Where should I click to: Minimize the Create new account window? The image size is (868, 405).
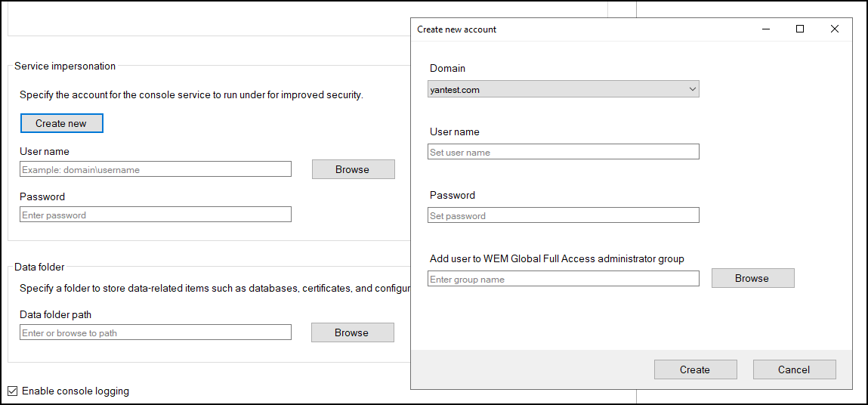point(765,29)
